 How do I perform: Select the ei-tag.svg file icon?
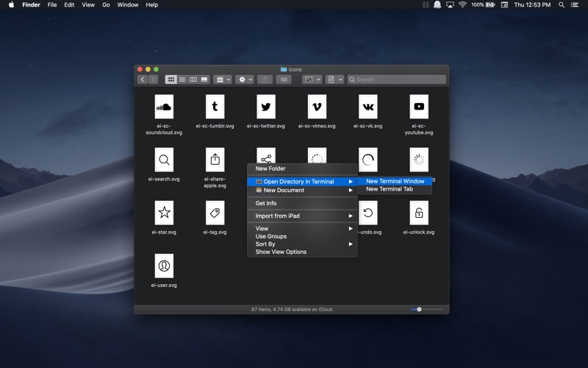pyautogui.click(x=215, y=213)
